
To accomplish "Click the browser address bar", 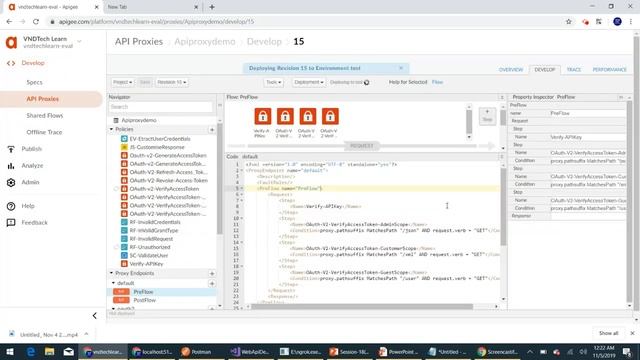I will tap(306, 22).
